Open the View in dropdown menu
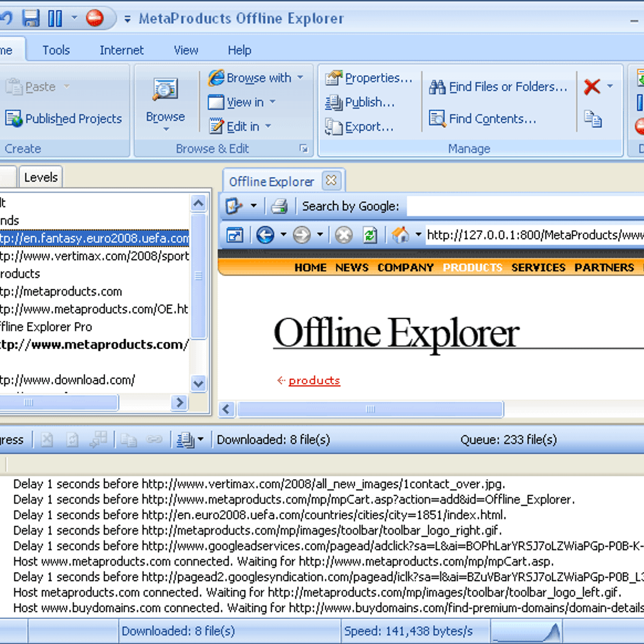 272,102
